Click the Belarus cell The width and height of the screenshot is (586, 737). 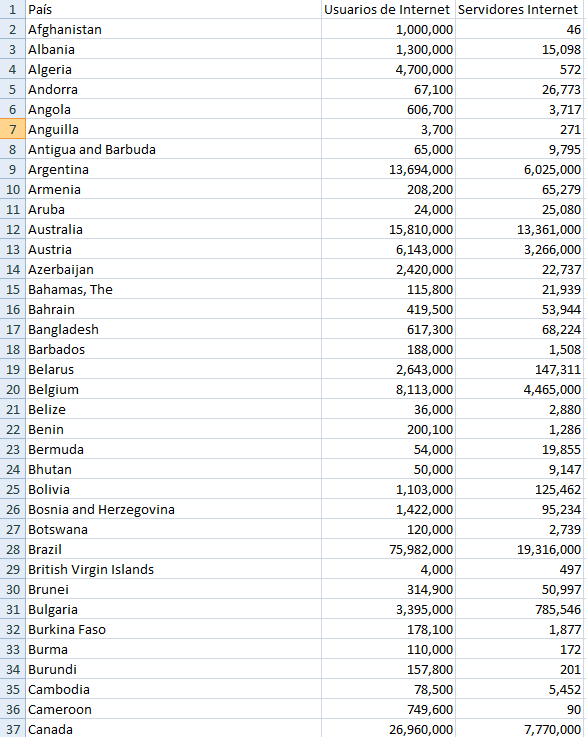[173, 369]
